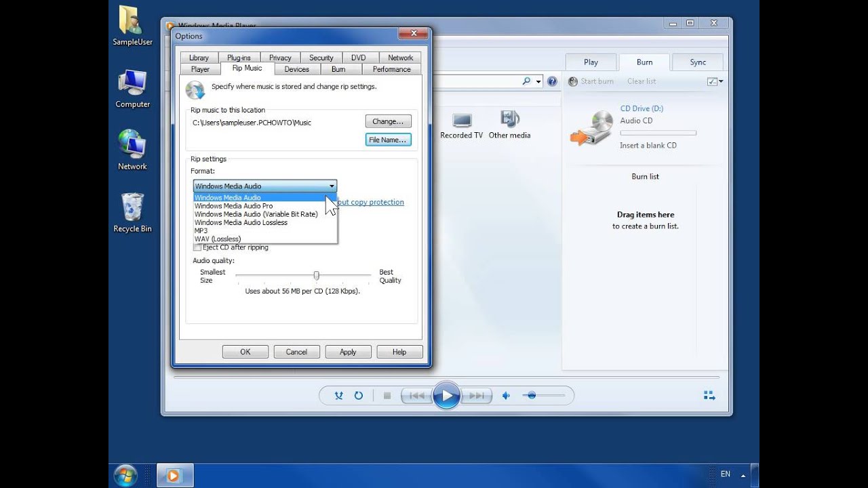Image resolution: width=868 pixels, height=488 pixels.
Task: Switch to the Performance tab
Action: 392,69
